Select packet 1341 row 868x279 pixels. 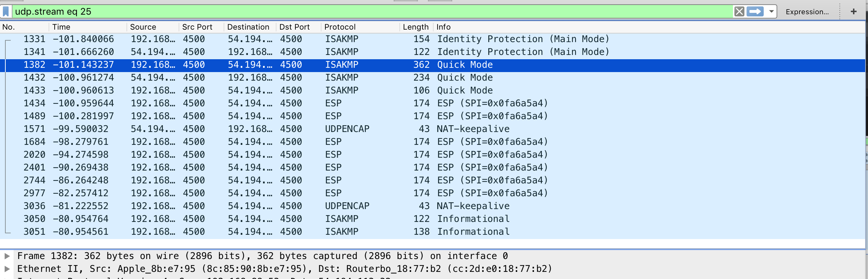click(432, 52)
